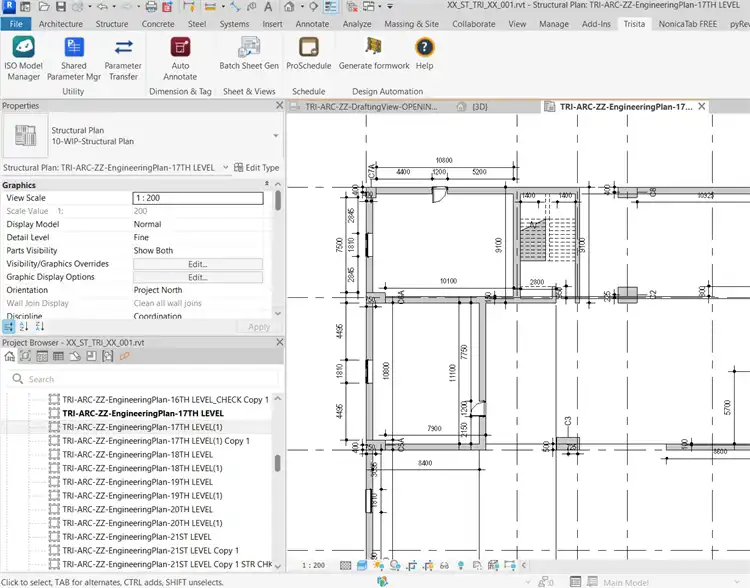Open the 1 : 200 view scale selector
Viewport: 750px width, 588px height.
click(x=313, y=566)
